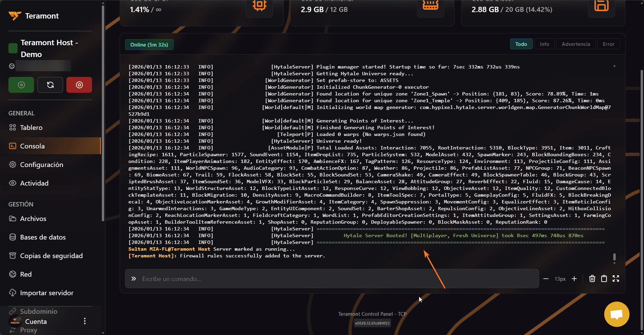Expand the console to fullscreen
Screen dimensions: 644x335
[616, 279]
